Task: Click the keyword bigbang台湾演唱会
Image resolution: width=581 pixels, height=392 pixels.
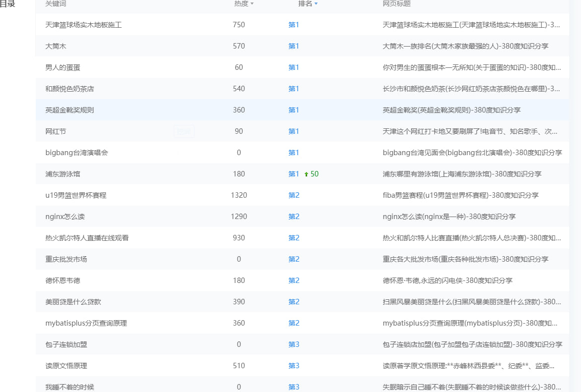Action: 76,153
